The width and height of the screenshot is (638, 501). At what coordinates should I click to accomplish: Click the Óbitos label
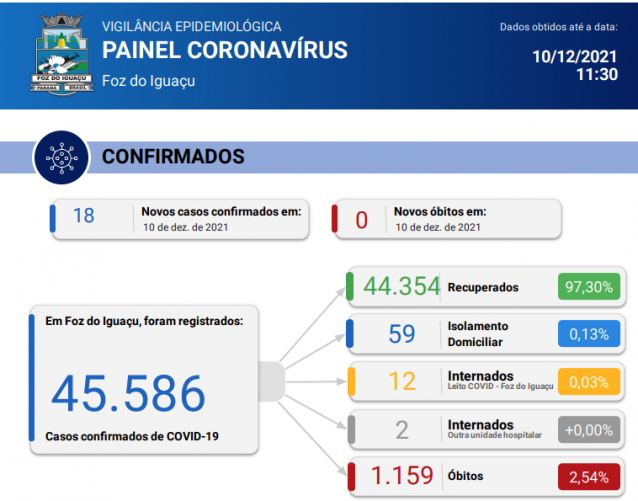click(465, 475)
